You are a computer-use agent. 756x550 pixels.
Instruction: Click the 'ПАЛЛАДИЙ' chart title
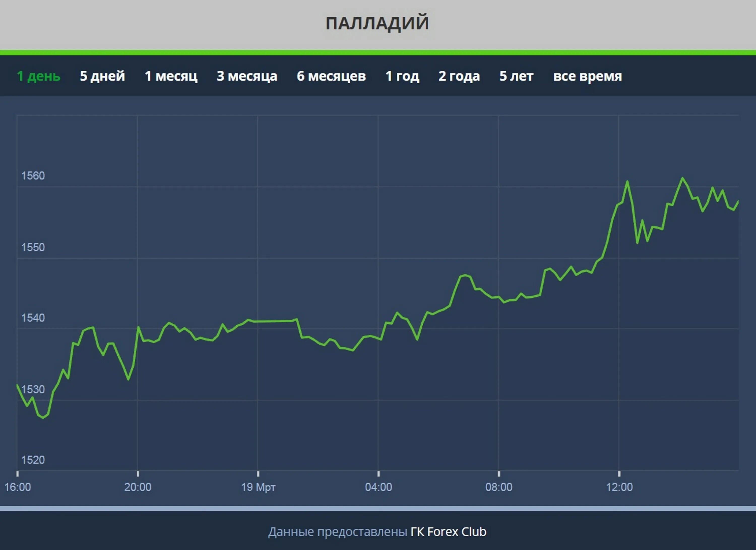point(377,23)
